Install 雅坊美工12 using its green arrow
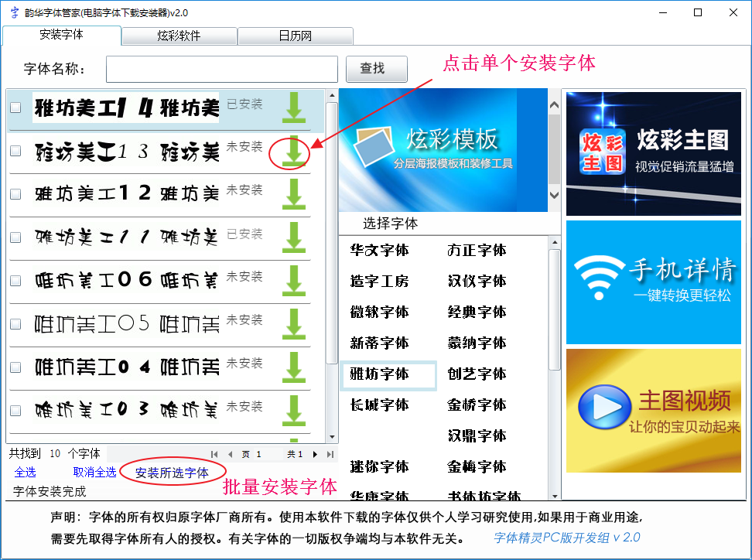 tap(294, 194)
